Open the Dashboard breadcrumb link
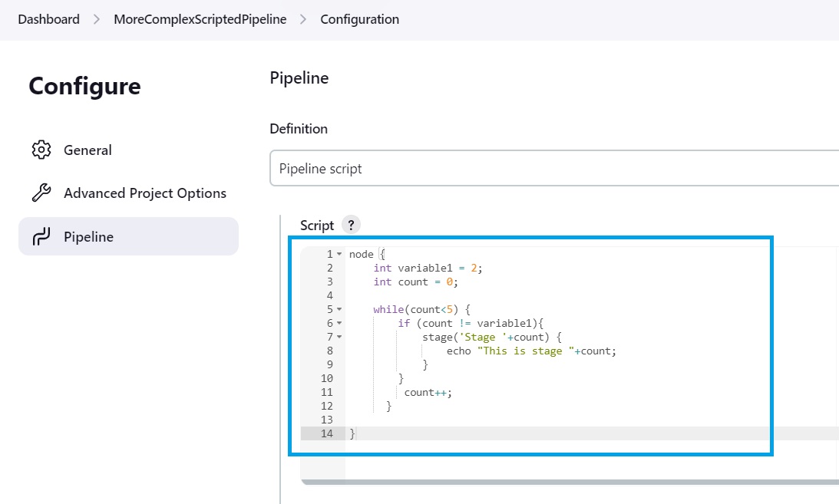The height and width of the screenshot is (504, 839). click(48, 19)
